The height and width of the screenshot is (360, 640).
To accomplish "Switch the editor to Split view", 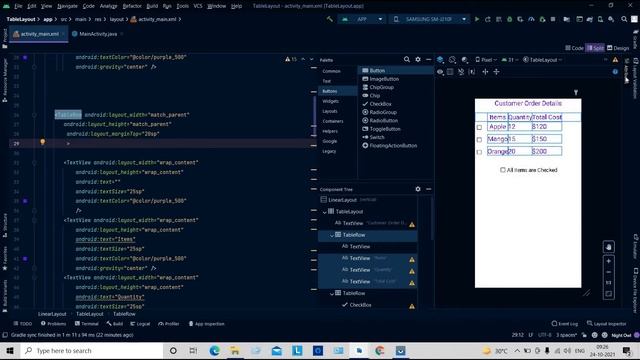I will tap(595, 48).
